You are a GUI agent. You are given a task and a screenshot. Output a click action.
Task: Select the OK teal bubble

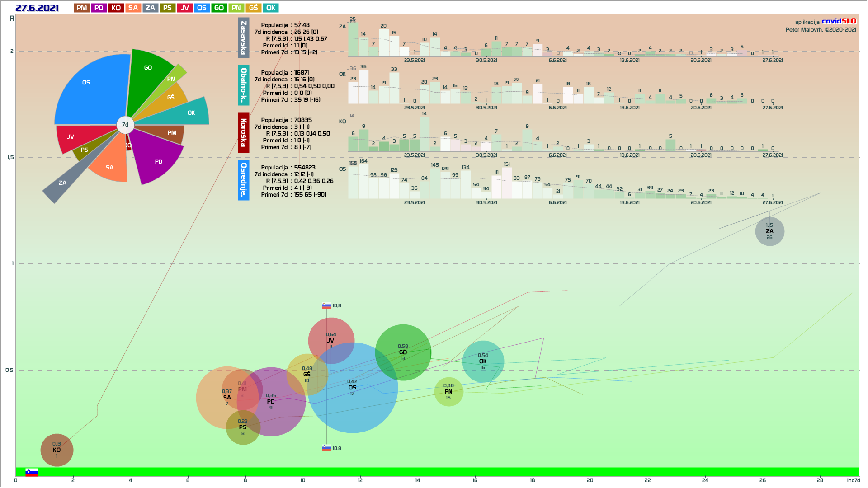pos(483,361)
